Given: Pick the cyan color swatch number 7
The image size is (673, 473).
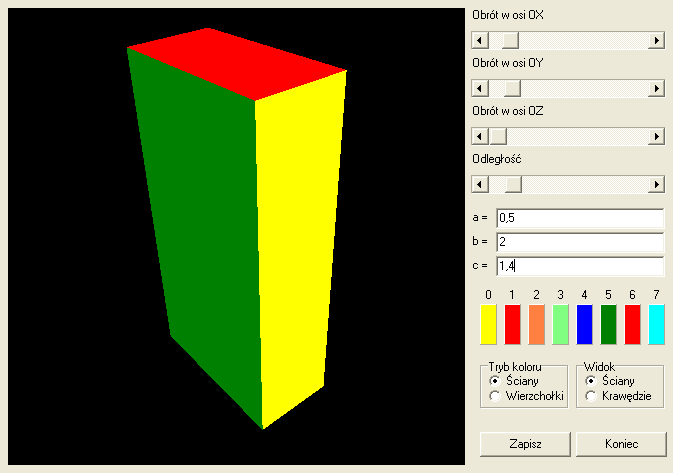Looking at the screenshot, I should [x=656, y=325].
